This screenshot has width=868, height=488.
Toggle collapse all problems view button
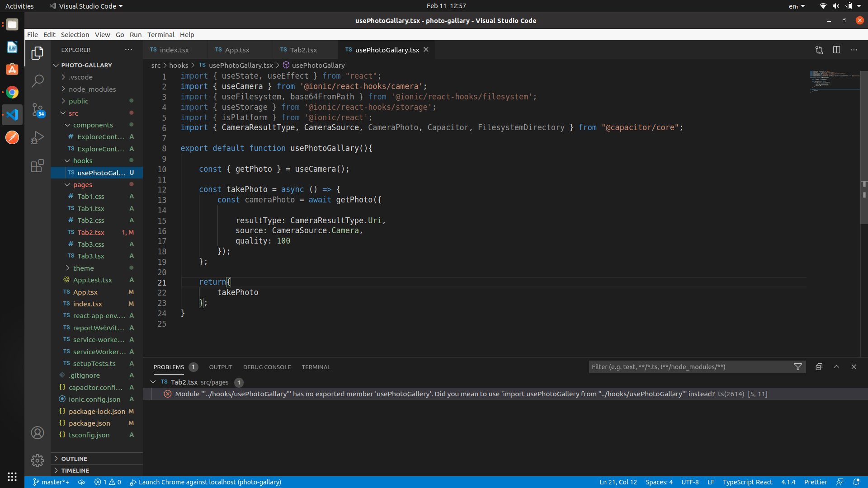tap(819, 367)
